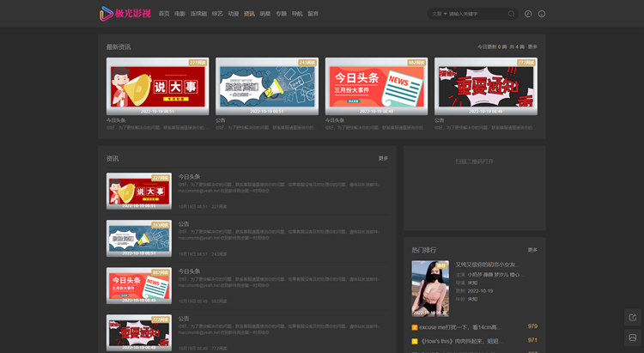The width and height of the screenshot is (644, 353).
Task: Open the user account icon in header
Action: pos(542,14)
